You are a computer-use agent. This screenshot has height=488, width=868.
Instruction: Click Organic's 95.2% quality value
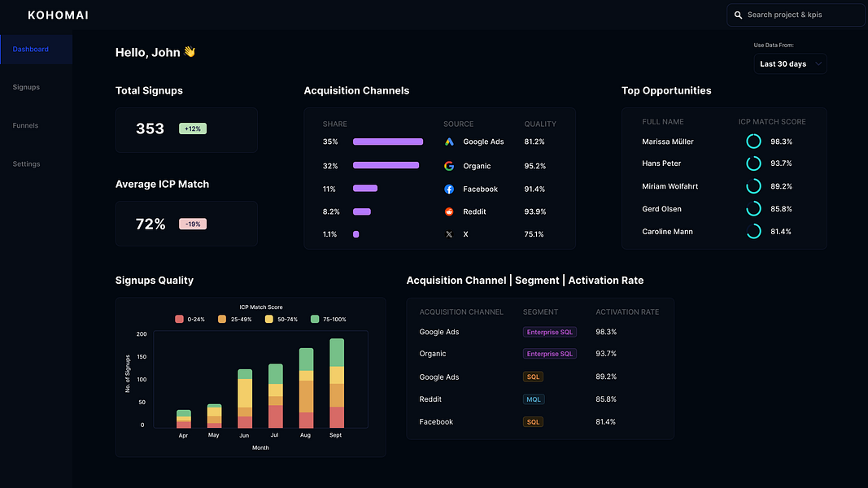(x=534, y=166)
